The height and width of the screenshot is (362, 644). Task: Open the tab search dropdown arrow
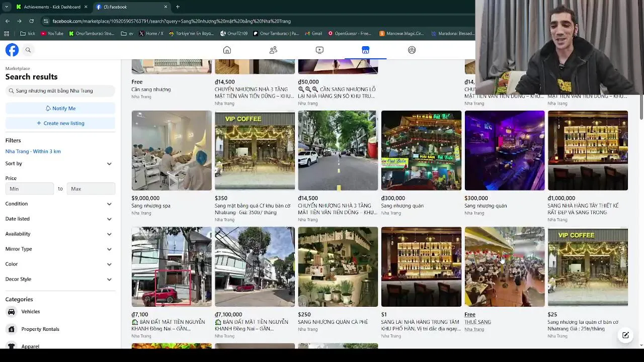coord(6,7)
